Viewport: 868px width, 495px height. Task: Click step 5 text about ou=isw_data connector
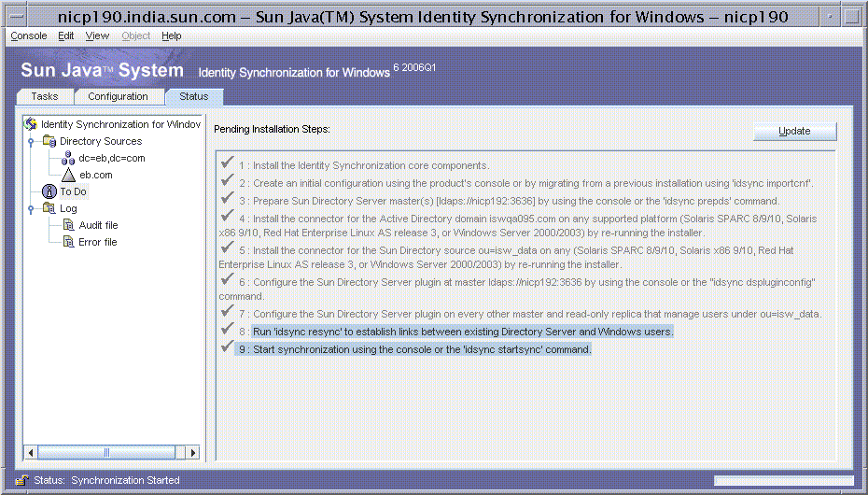point(506,258)
